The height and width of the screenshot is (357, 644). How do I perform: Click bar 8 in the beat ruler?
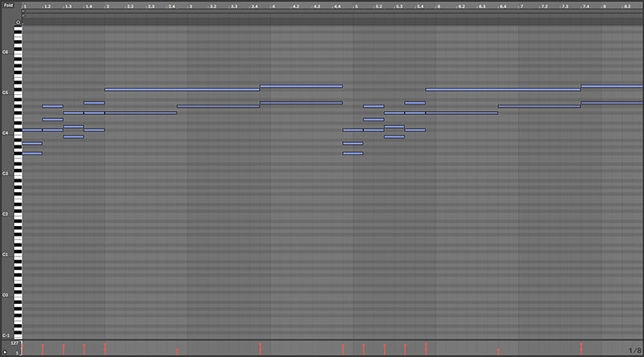pyautogui.click(x=605, y=6)
